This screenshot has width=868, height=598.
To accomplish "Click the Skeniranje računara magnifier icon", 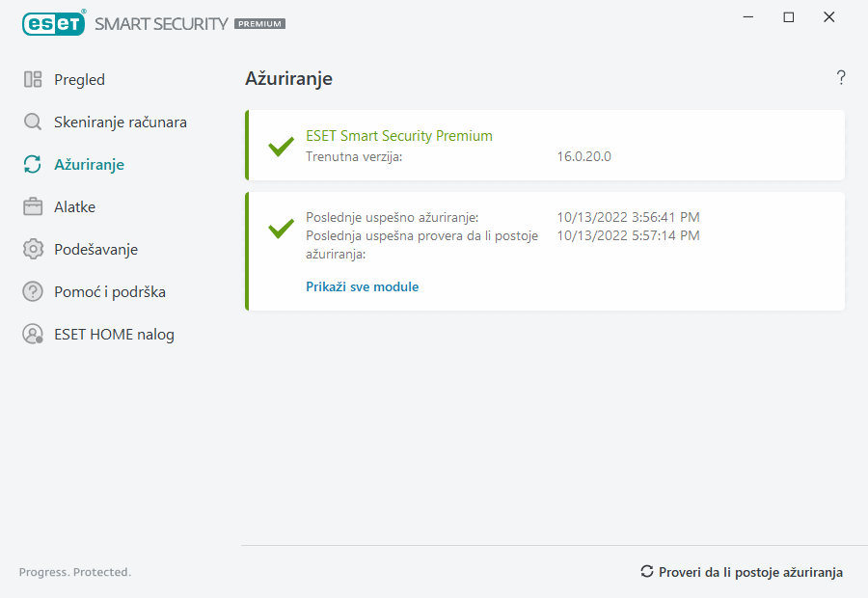I will point(33,122).
